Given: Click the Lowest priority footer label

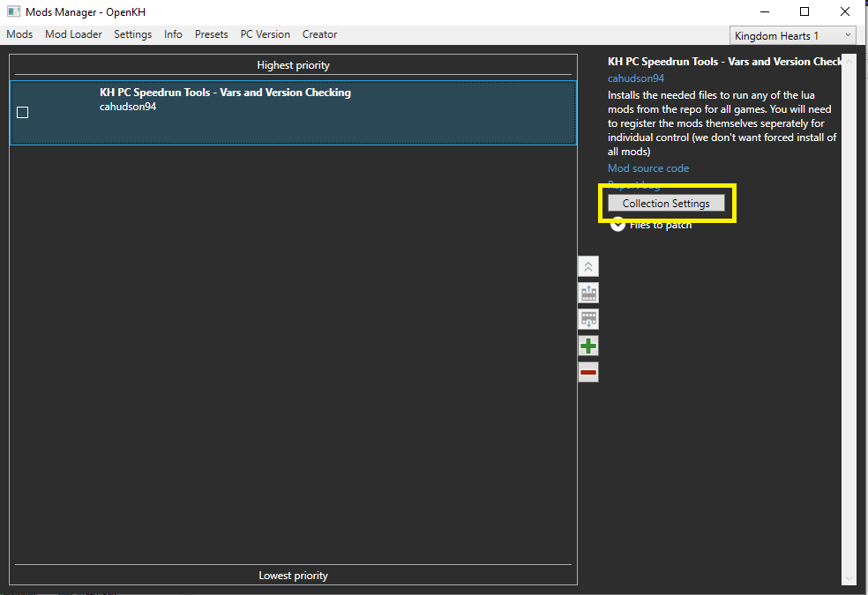Looking at the screenshot, I should pos(293,576).
